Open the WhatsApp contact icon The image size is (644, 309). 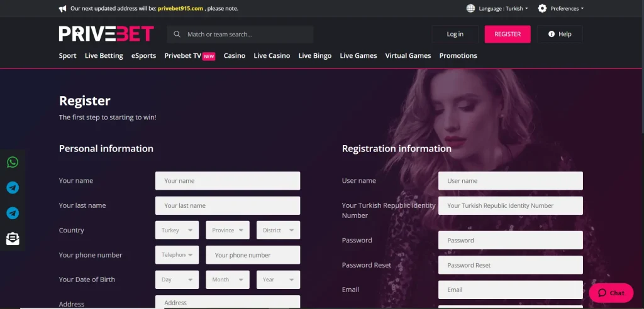13,162
